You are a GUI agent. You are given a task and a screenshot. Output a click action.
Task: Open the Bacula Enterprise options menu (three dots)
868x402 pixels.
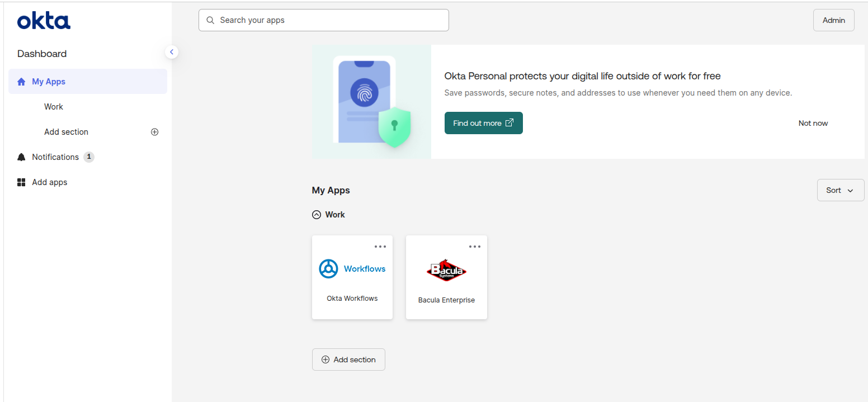pos(475,247)
